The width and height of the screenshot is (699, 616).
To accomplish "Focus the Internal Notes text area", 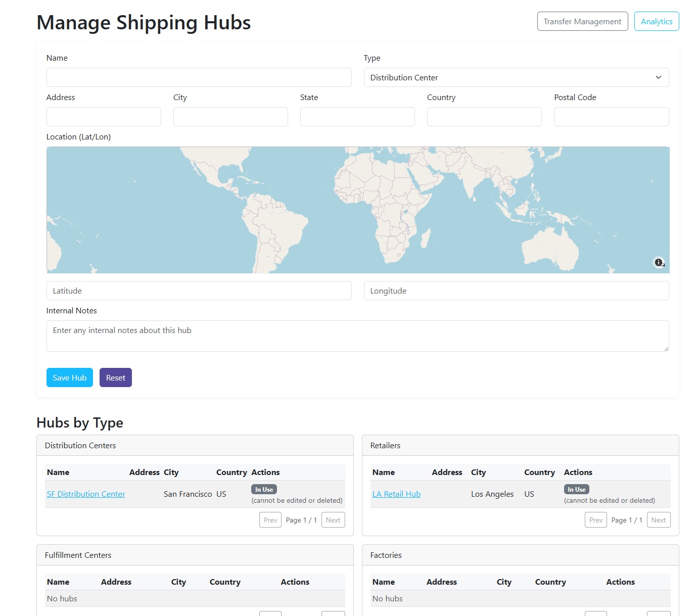I will click(357, 336).
